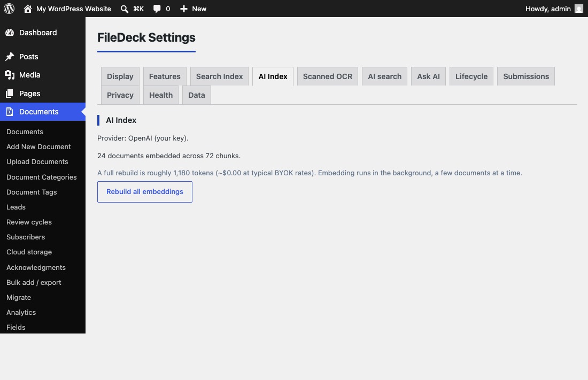588x380 pixels.
Task: Go to the Lifecycle tab
Action: 471,76
